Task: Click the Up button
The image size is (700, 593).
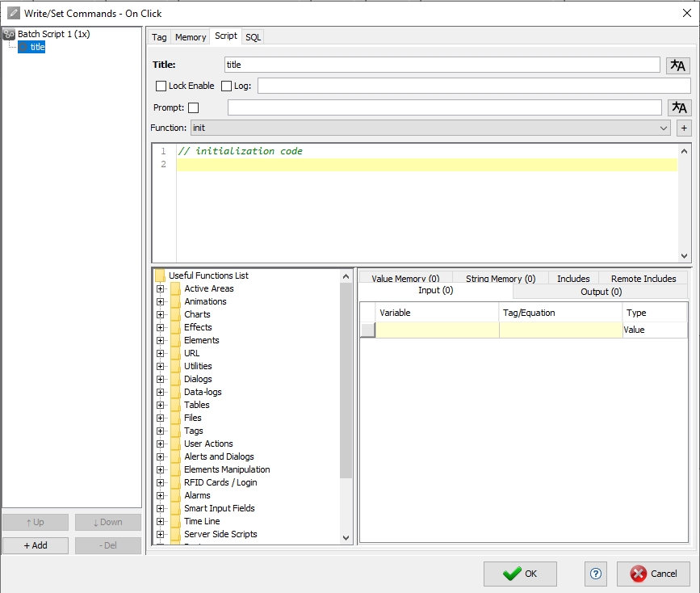Action: click(36, 522)
